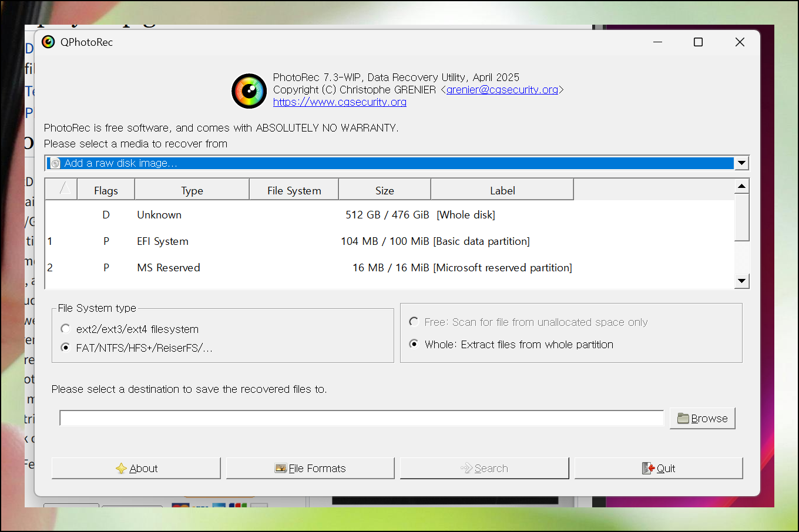Click the Quit button
The width and height of the screenshot is (799, 532).
(x=659, y=468)
